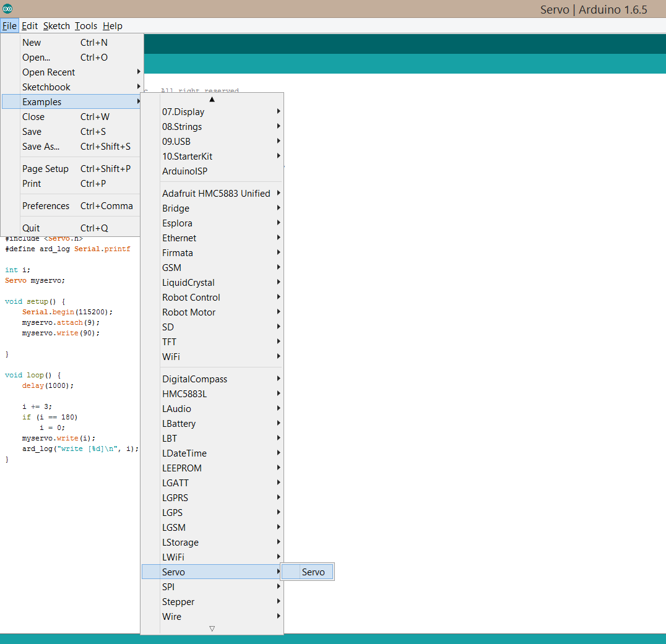This screenshot has height=644, width=666.
Task: Expand the SD examples
Action: (x=212, y=327)
